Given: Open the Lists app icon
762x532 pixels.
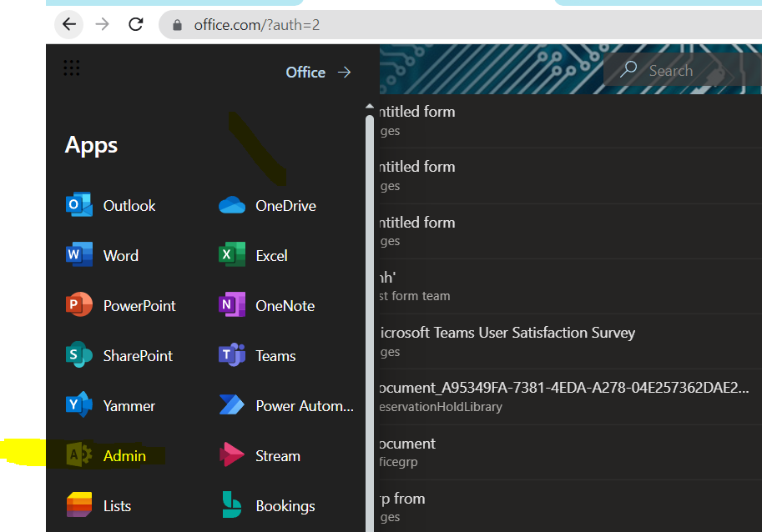Looking at the screenshot, I should [79, 504].
